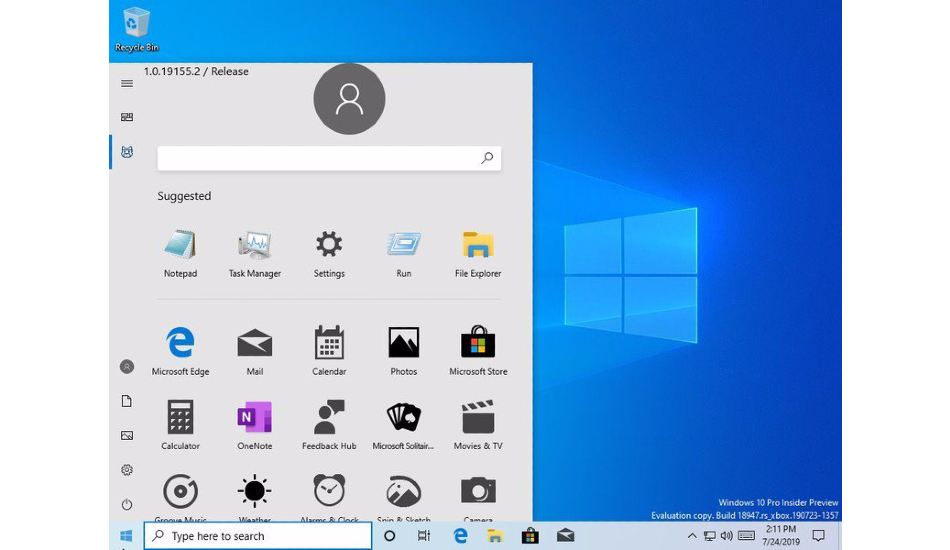Expand the Start menu hamburger button
Image resolution: width=950 pixels, height=550 pixels.
tap(127, 84)
